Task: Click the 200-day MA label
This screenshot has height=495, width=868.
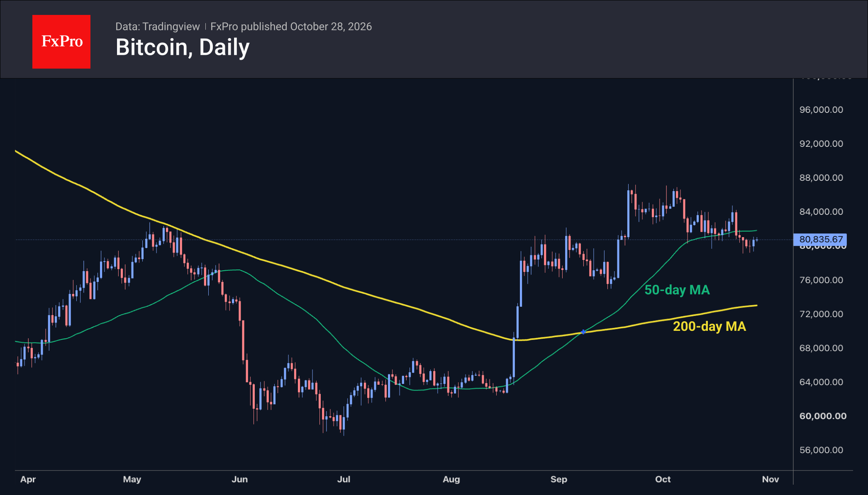Action: [710, 326]
